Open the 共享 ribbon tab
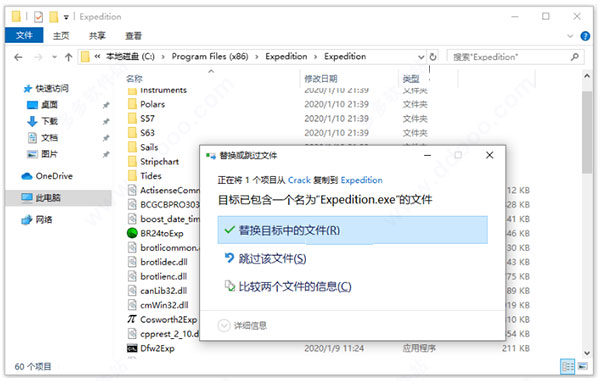Viewport: 600px width, 381px height. [97, 36]
